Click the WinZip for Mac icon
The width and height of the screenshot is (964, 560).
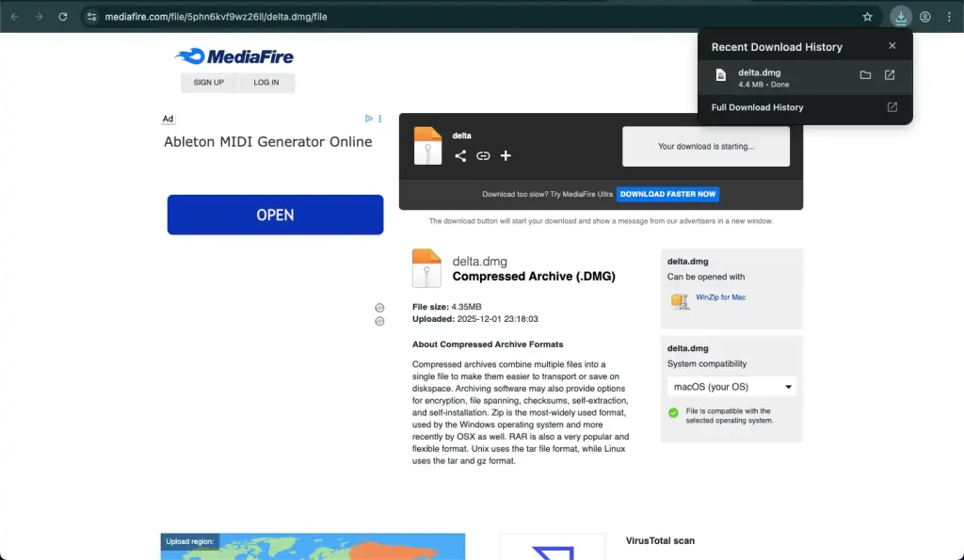coord(680,299)
